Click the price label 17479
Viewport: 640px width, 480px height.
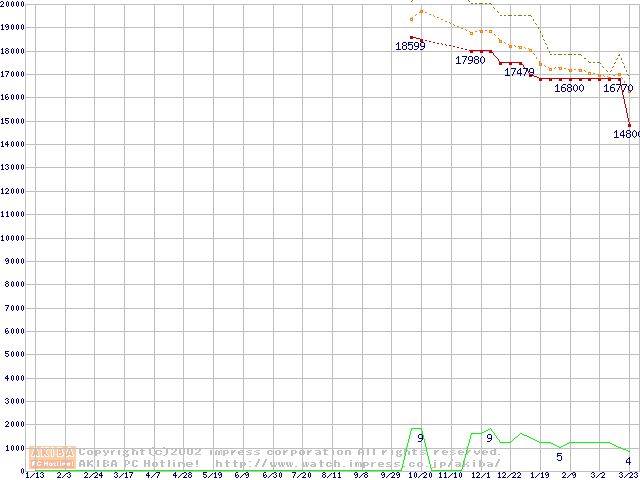point(519,72)
